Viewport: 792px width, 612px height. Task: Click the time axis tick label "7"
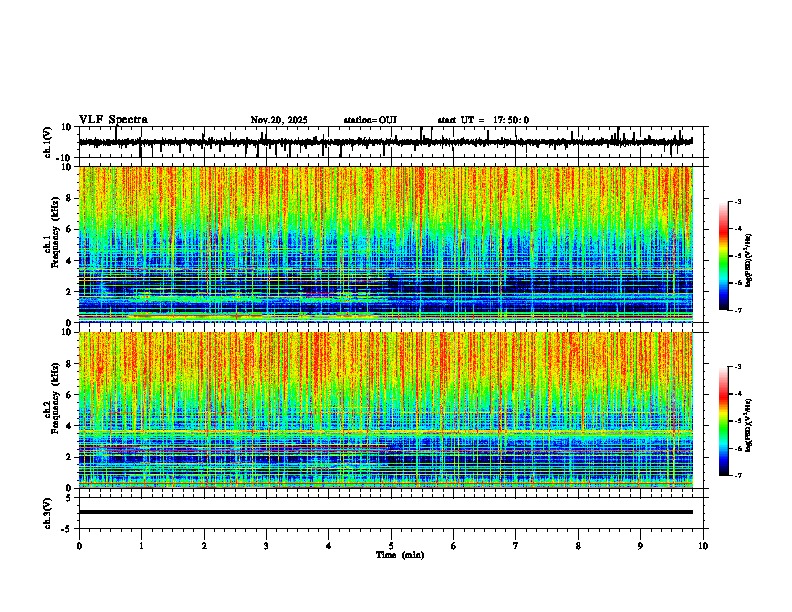[516, 546]
